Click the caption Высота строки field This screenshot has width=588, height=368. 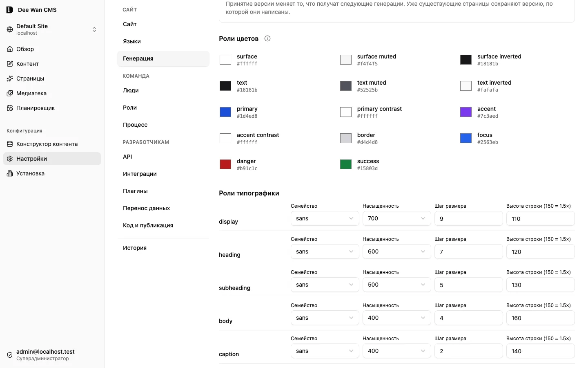(541, 351)
